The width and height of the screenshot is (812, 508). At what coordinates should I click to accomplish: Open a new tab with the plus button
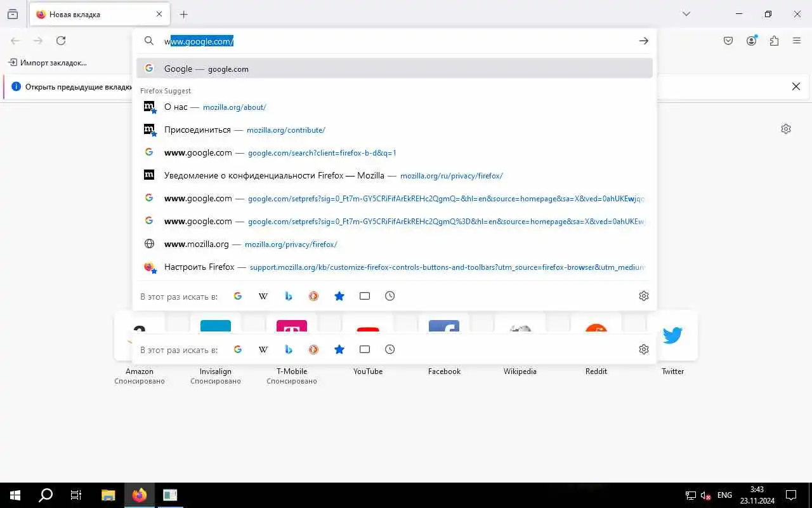[x=183, y=14]
